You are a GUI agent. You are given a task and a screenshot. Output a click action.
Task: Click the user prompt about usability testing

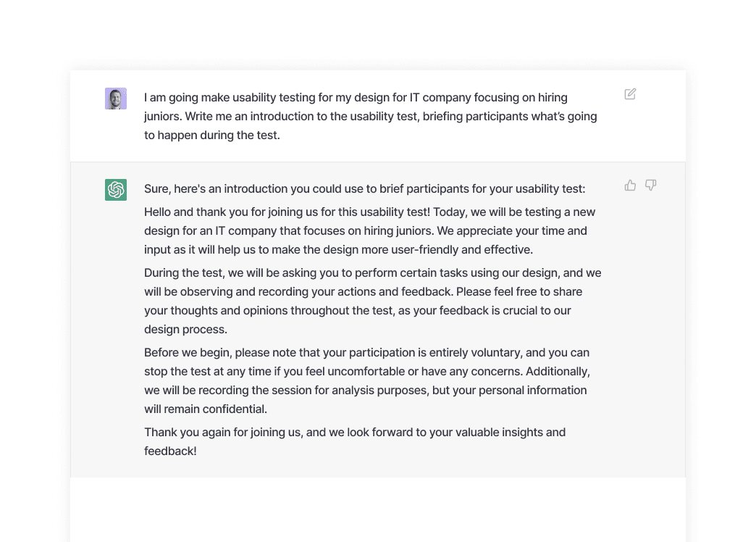tap(370, 117)
